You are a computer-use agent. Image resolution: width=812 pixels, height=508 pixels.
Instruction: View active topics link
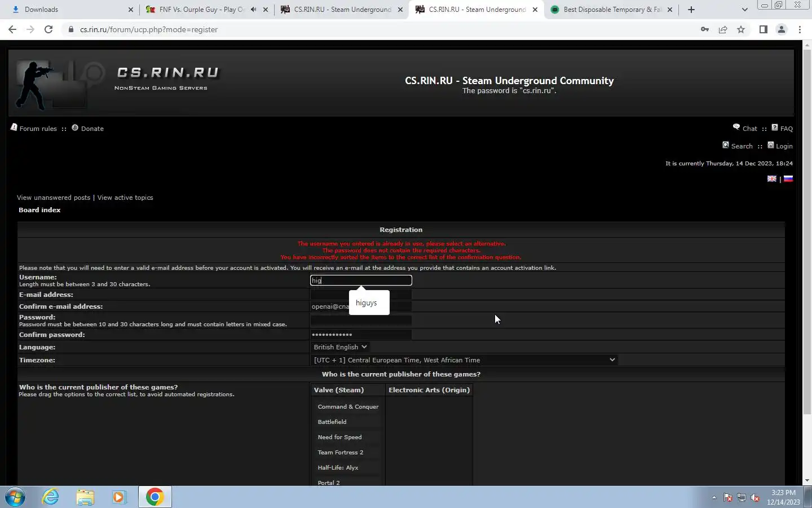pyautogui.click(x=125, y=198)
